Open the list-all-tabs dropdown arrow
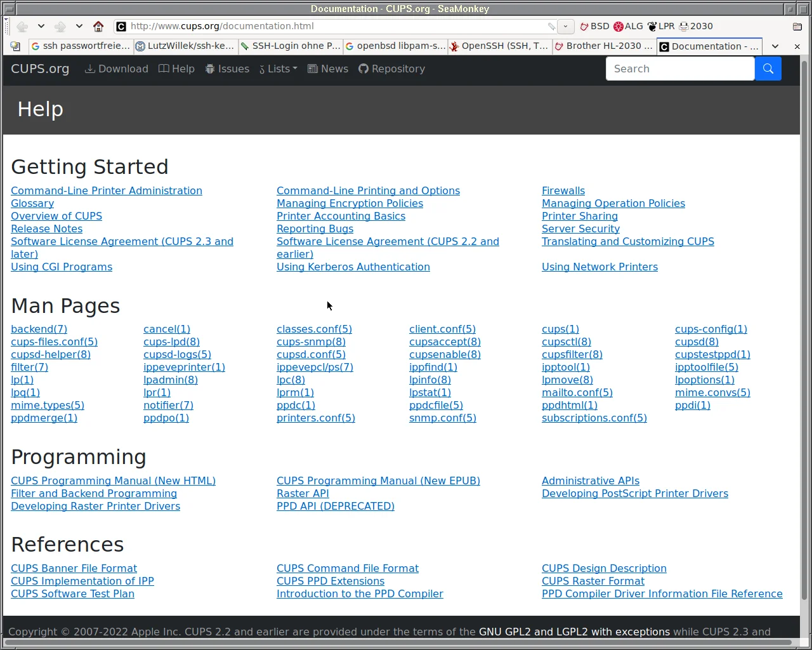812x650 pixels. (775, 46)
